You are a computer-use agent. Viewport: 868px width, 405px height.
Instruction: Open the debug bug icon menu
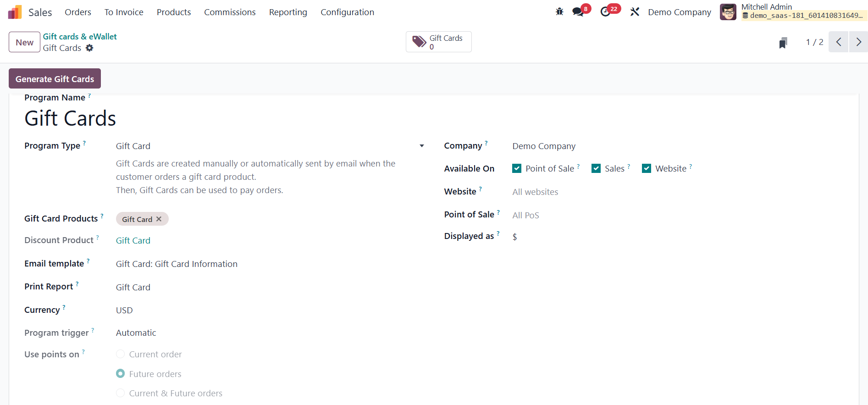point(559,12)
